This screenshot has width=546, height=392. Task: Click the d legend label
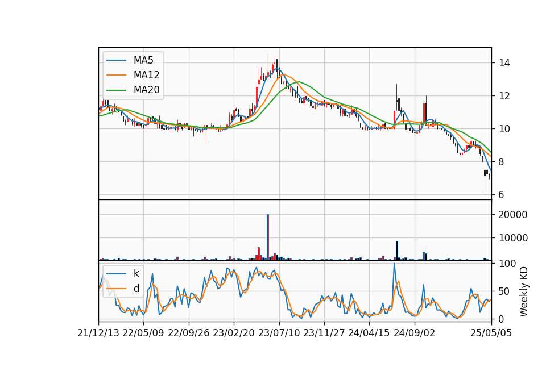(x=136, y=289)
